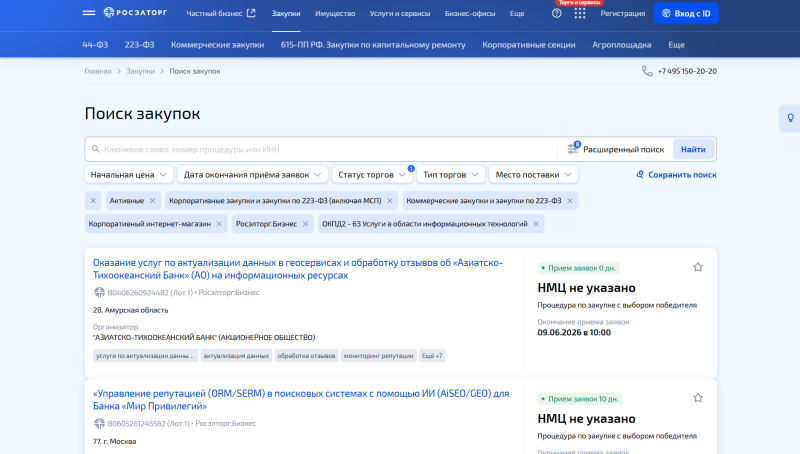The image size is (800, 454).
Task: Open Услуги и сервисы menu item
Action: tap(400, 13)
